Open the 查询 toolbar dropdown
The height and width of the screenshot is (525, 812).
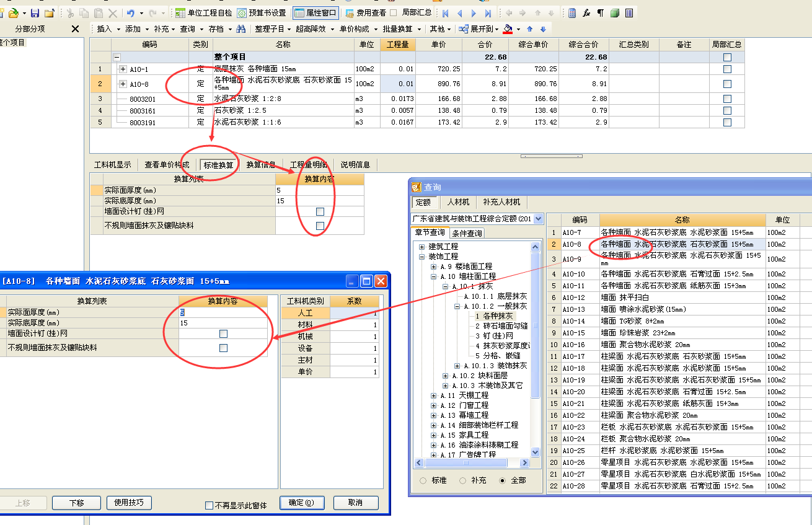(191, 29)
